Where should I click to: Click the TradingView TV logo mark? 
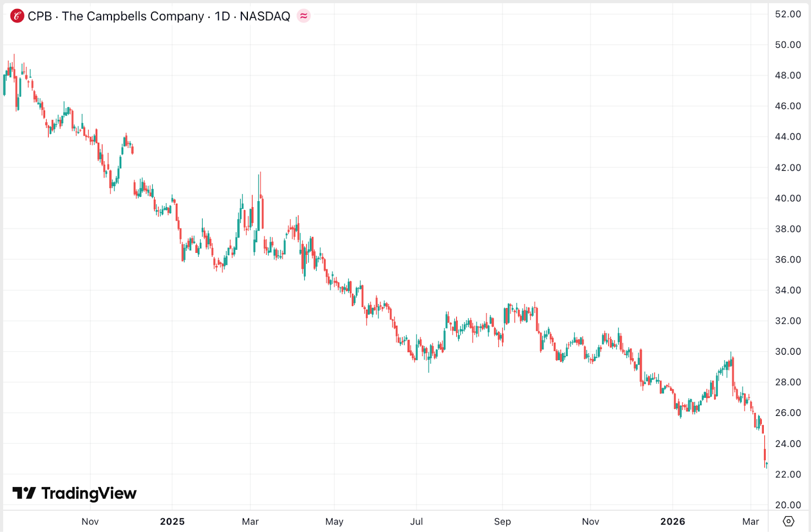tap(24, 493)
